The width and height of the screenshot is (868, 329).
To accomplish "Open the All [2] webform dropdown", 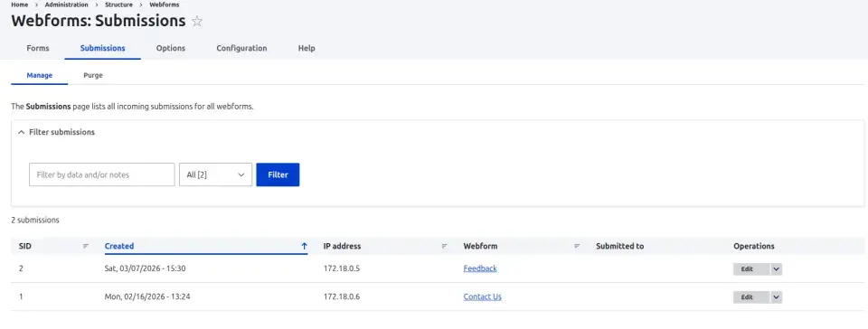I will pos(216,174).
